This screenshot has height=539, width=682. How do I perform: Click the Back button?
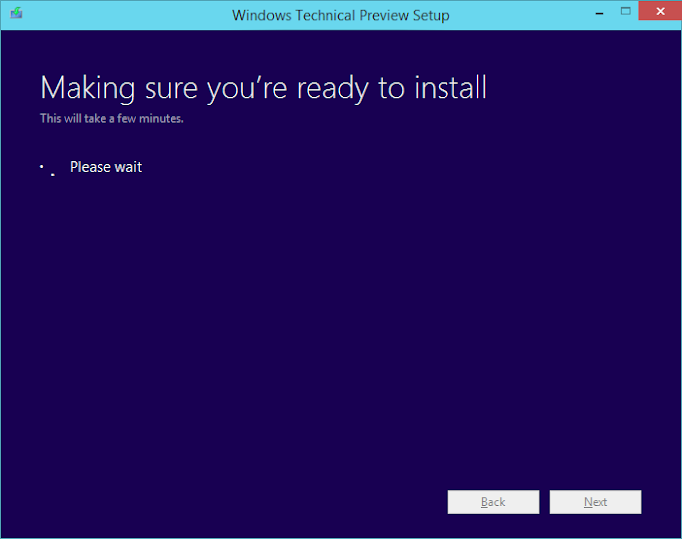tap(493, 502)
